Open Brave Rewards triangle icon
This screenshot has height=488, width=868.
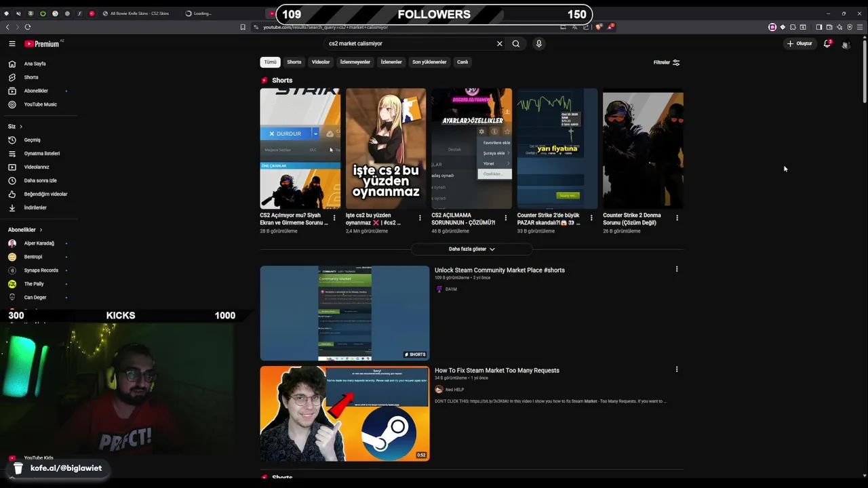[x=610, y=27]
